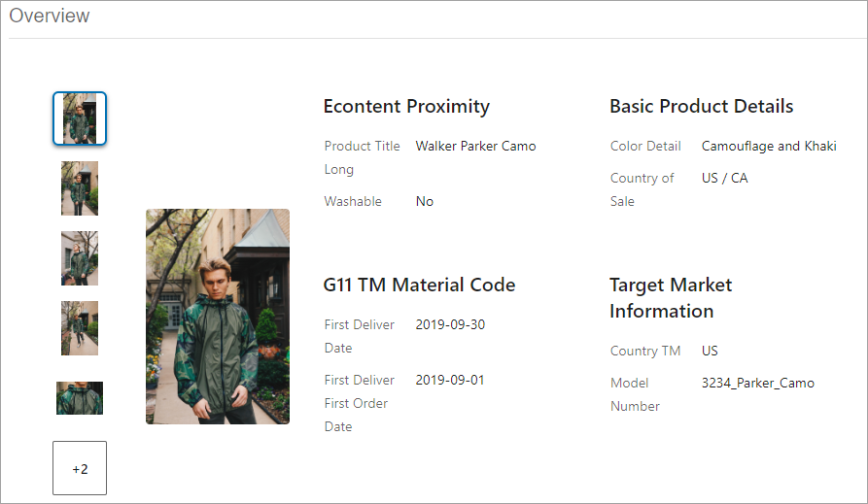Viewport: 868px width, 504px height.
Task: Select the first highlighted jacket thumbnail
Action: [x=80, y=118]
